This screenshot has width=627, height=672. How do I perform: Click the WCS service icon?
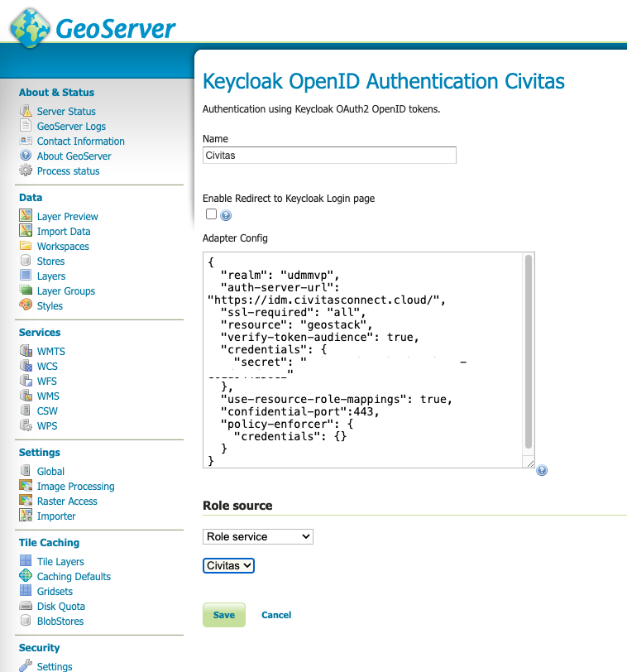tap(26, 366)
